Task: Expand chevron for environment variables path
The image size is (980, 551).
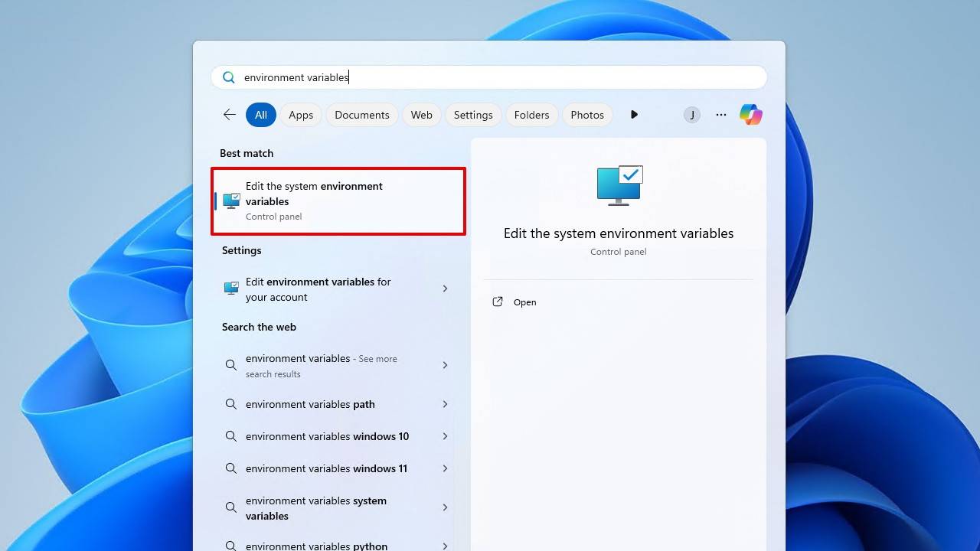Action: tap(445, 404)
